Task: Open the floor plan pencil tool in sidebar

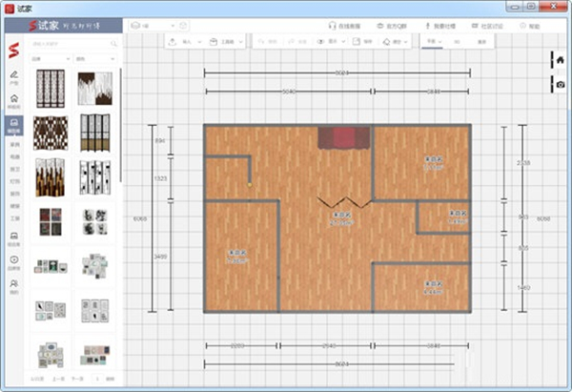Action: (14, 74)
